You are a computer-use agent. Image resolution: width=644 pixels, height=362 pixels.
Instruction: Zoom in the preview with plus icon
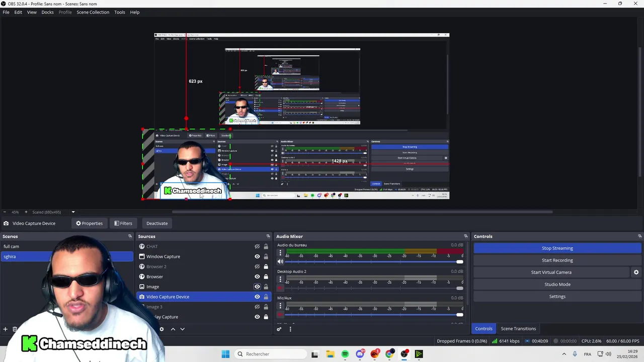tap(26, 212)
